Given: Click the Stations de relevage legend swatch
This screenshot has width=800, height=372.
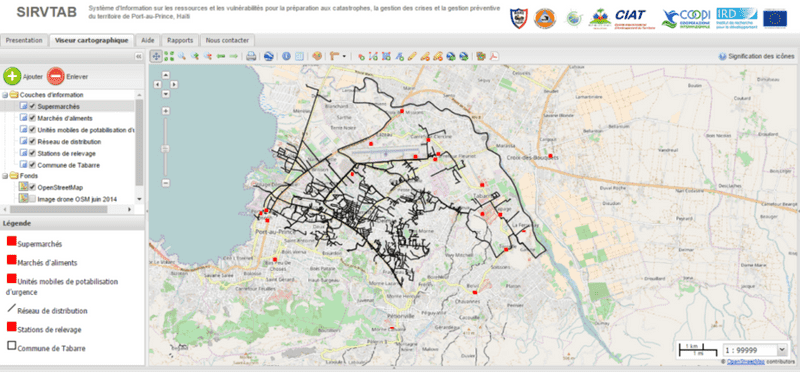Looking at the screenshot, I should [x=11, y=326].
